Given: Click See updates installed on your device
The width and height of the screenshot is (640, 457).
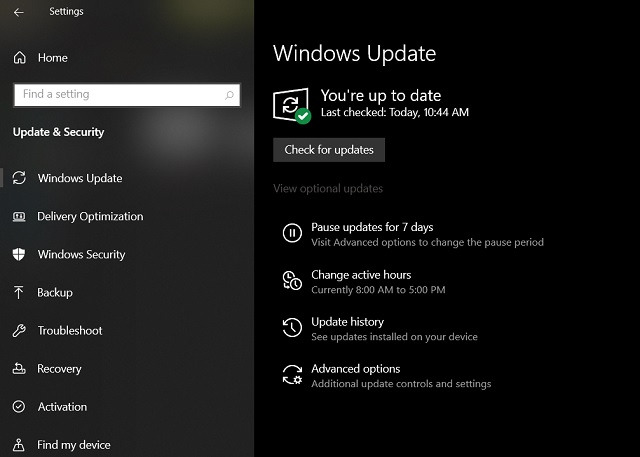Looking at the screenshot, I should (x=394, y=337).
